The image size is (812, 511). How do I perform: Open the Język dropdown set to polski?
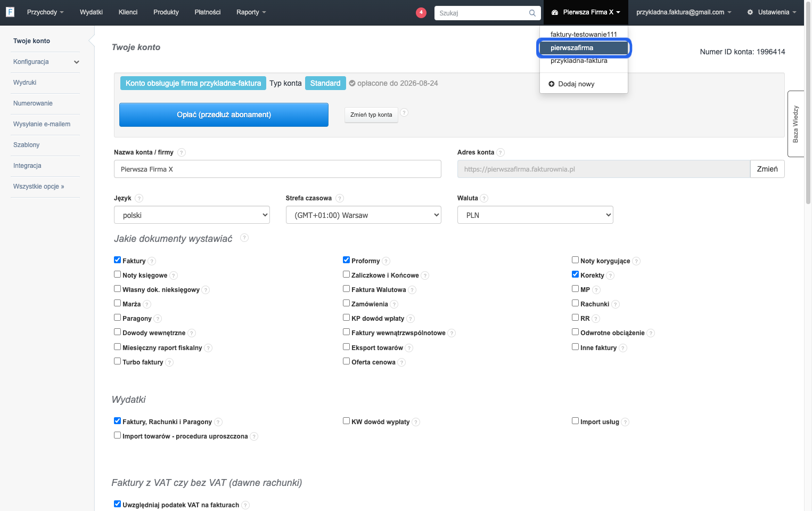point(192,215)
